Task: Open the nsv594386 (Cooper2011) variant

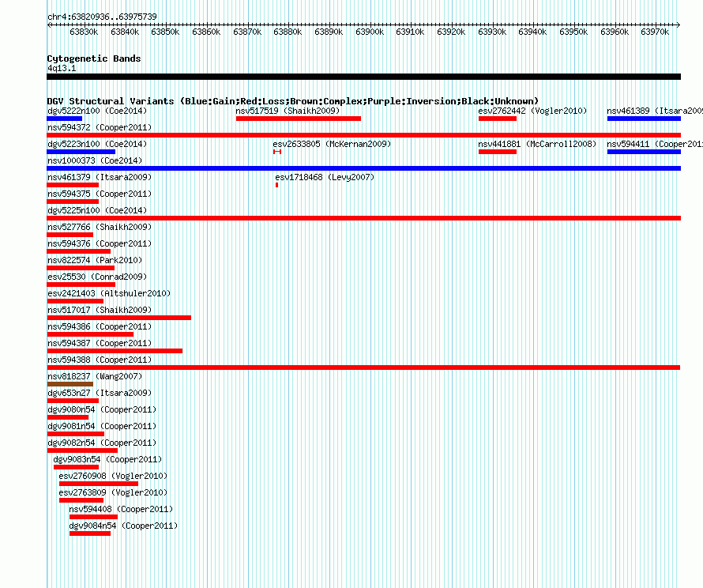Action: tap(100, 326)
